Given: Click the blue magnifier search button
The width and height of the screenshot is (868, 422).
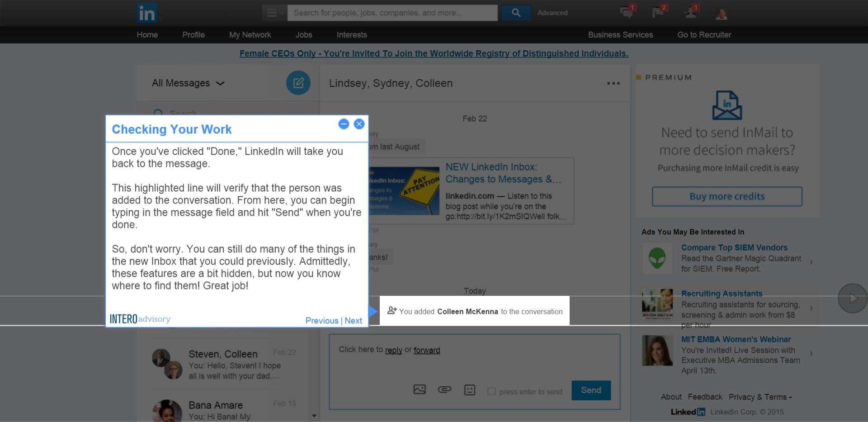Looking at the screenshot, I should 516,13.
